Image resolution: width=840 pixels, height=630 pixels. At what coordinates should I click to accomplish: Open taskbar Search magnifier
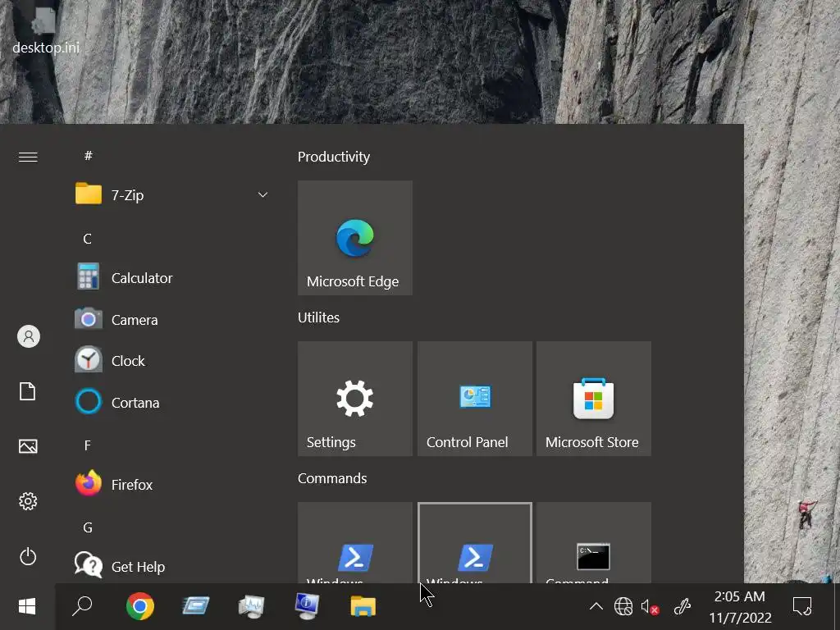(82, 606)
